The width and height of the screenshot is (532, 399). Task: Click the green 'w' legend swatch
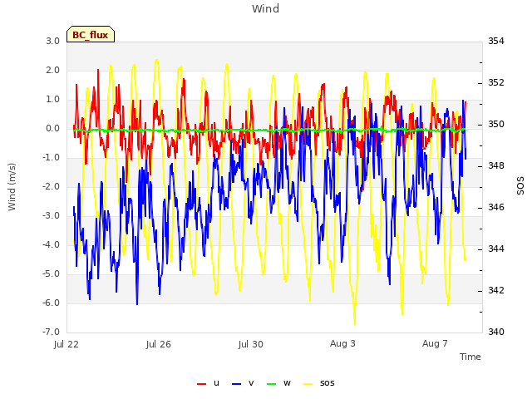[272, 384]
